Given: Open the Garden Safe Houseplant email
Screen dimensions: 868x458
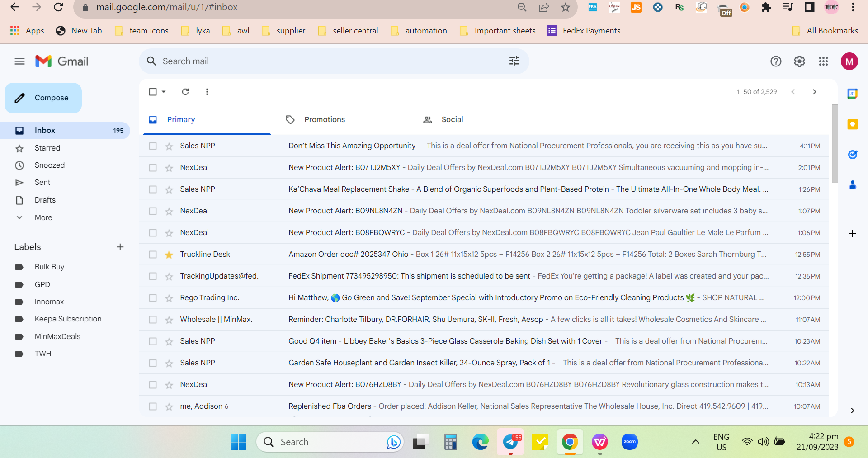Looking at the screenshot, I should [x=484, y=363].
